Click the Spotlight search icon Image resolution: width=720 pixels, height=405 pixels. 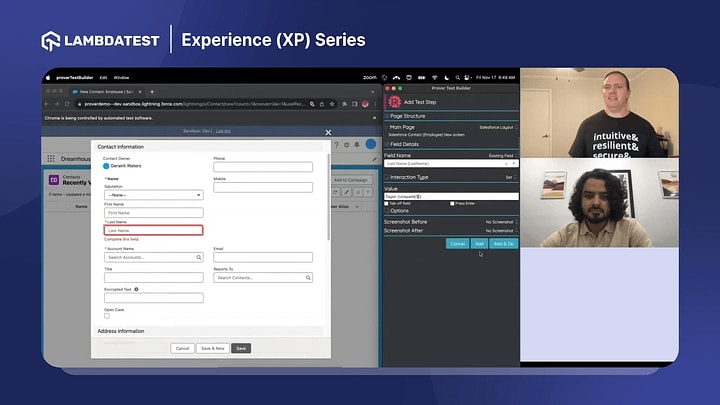tap(457, 78)
